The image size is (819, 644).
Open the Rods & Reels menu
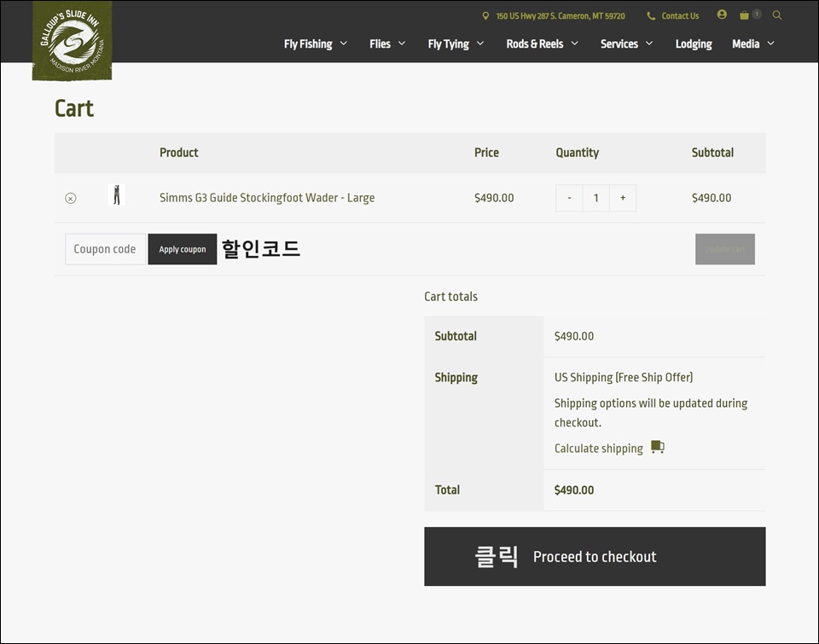tap(535, 44)
